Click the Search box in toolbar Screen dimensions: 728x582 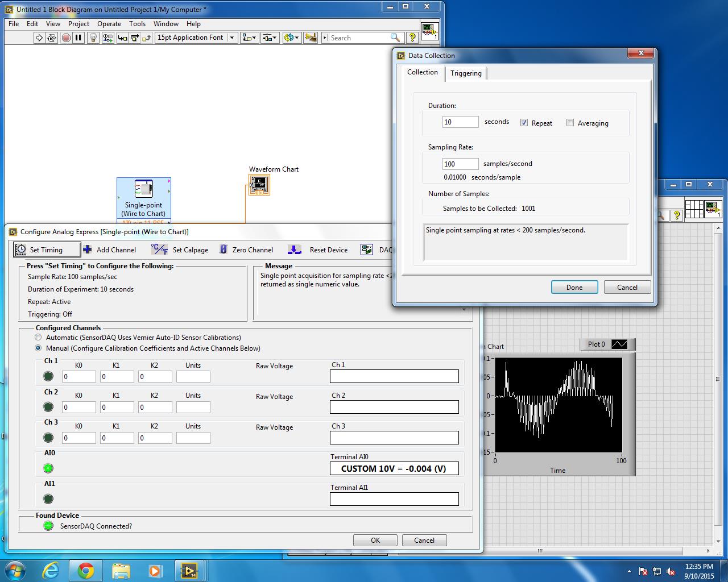pyautogui.click(x=361, y=38)
